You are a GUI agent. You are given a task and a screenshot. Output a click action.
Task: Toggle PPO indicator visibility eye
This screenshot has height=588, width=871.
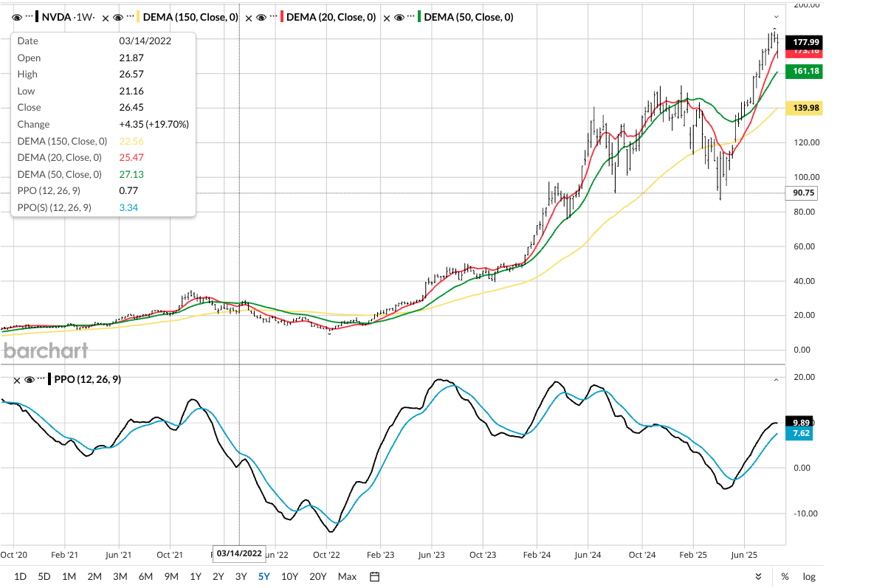[x=30, y=380]
